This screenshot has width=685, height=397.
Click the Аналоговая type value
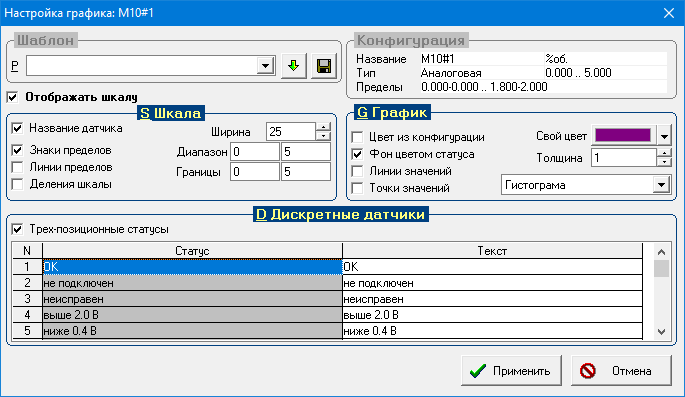[x=451, y=73]
